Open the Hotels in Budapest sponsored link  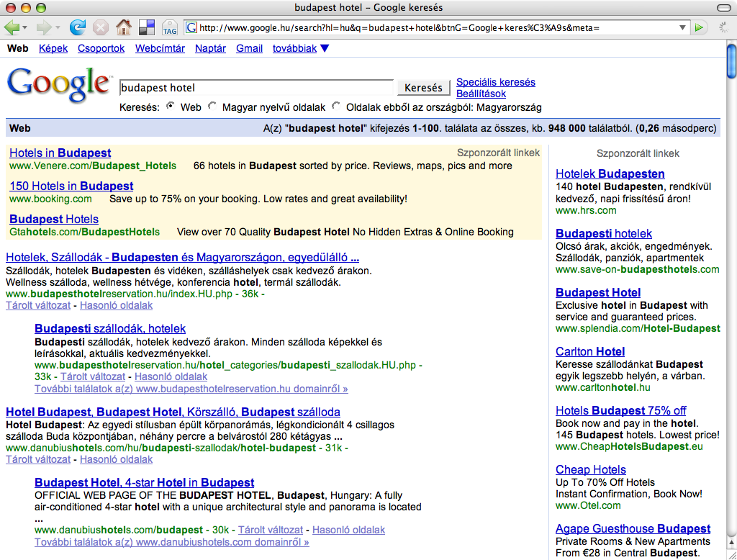click(x=60, y=153)
